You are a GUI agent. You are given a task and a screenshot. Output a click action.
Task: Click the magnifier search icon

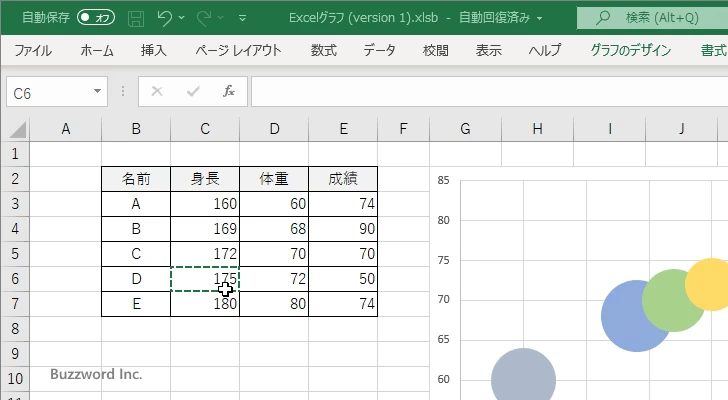[x=603, y=18]
